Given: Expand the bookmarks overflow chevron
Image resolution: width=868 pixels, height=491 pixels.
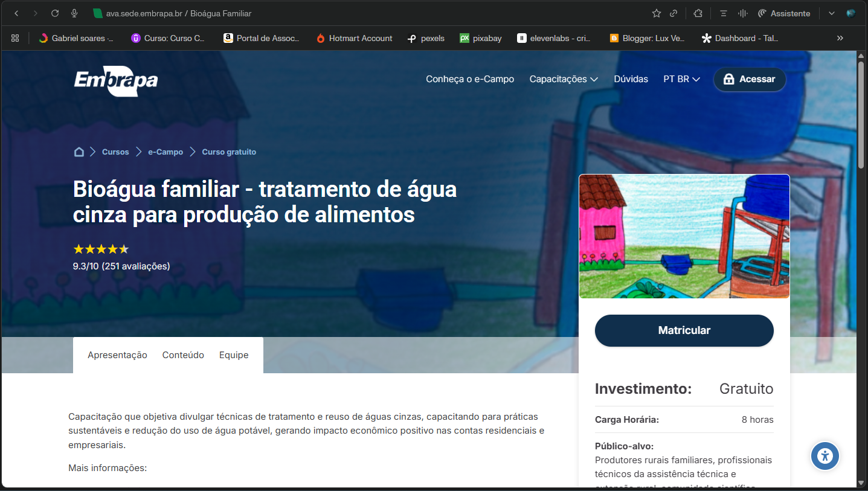Looking at the screenshot, I should click(840, 37).
